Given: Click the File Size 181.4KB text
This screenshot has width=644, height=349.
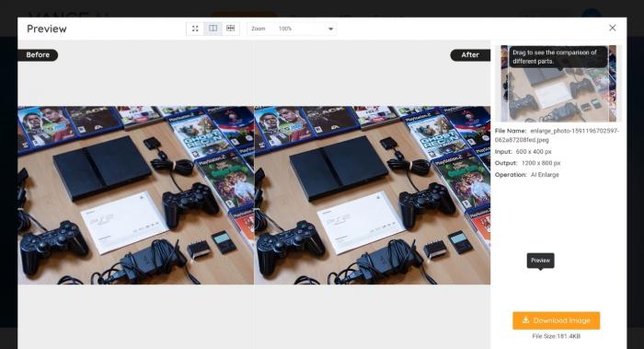Looking at the screenshot, I should (x=556, y=336).
